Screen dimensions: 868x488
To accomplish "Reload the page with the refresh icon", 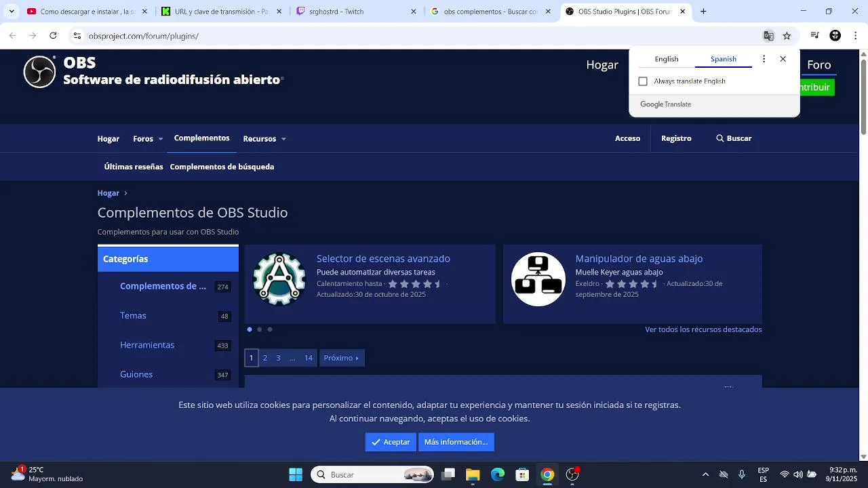I will 53,36.
